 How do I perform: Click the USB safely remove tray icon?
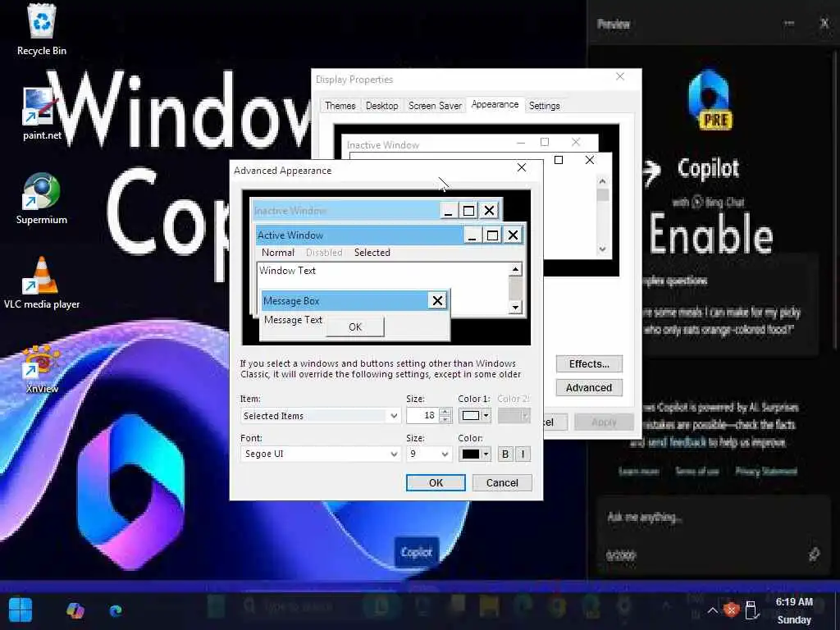pyautogui.click(x=751, y=609)
